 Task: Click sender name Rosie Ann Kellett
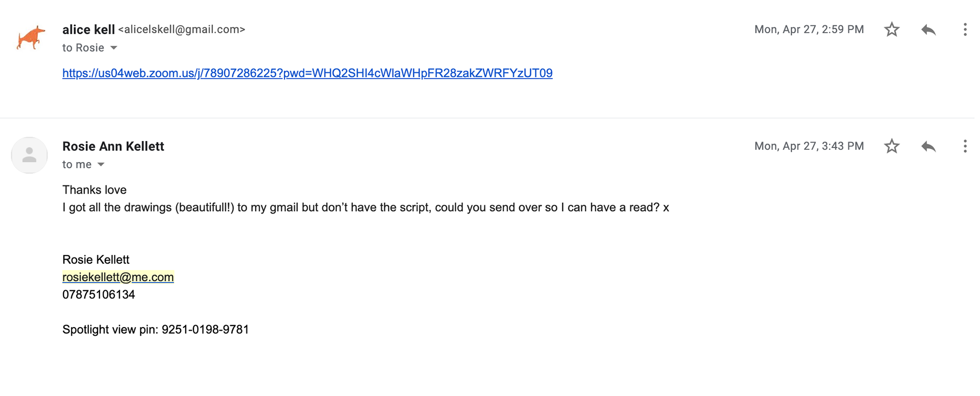pyautogui.click(x=113, y=146)
